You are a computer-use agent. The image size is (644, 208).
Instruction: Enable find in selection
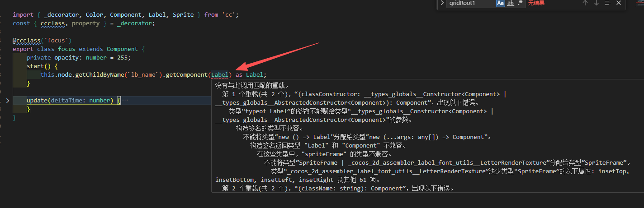(x=607, y=3)
